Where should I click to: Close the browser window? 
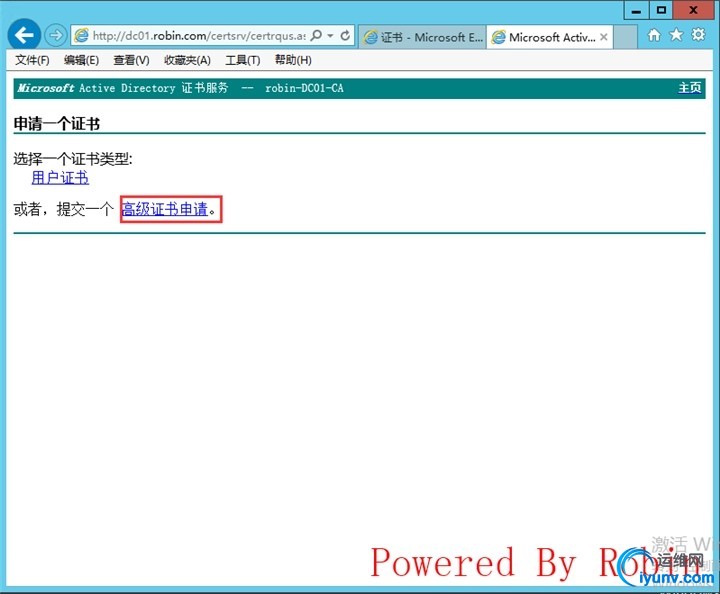pos(693,11)
